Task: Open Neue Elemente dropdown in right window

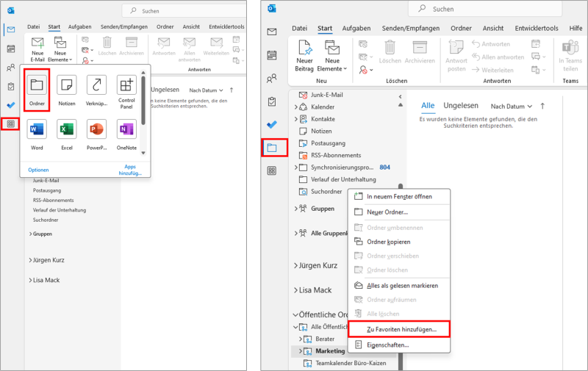Action: pyautogui.click(x=332, y=57)
